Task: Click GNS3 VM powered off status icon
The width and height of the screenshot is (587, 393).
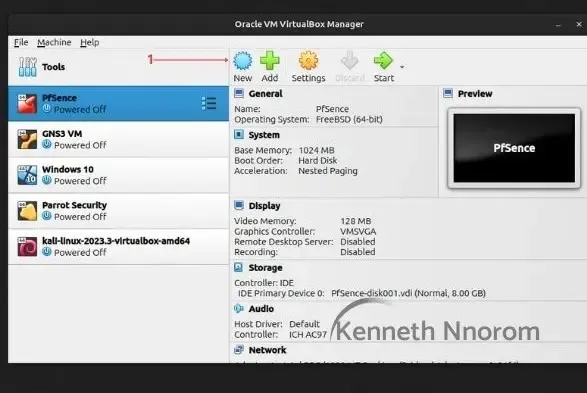Action: [x=46, y=144]
